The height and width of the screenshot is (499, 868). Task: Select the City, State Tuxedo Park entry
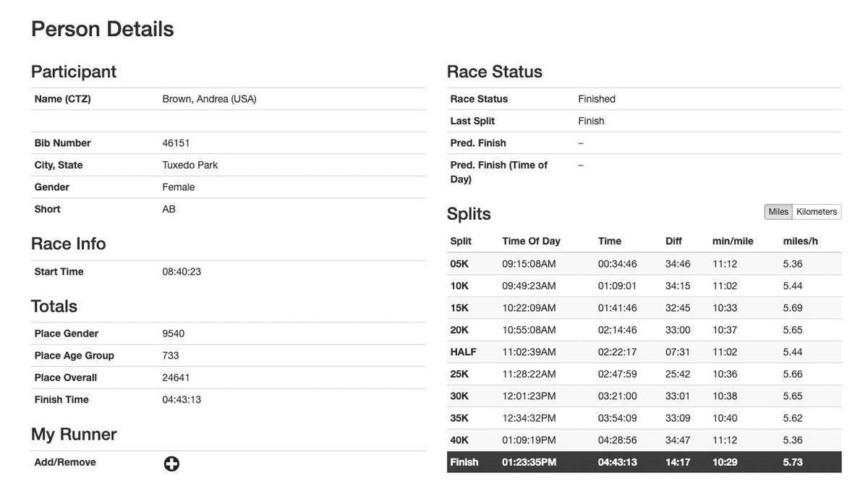click(x=188, y=164)
